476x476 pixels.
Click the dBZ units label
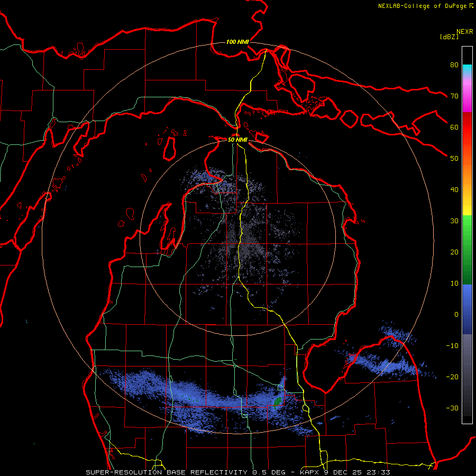coord(449,36)
